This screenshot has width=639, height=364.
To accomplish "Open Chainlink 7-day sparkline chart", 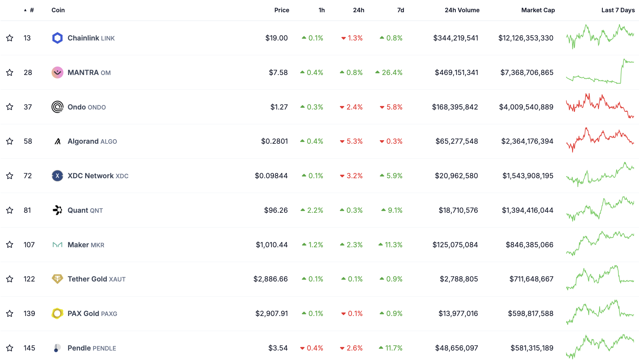I will click(x=600, y=37).
